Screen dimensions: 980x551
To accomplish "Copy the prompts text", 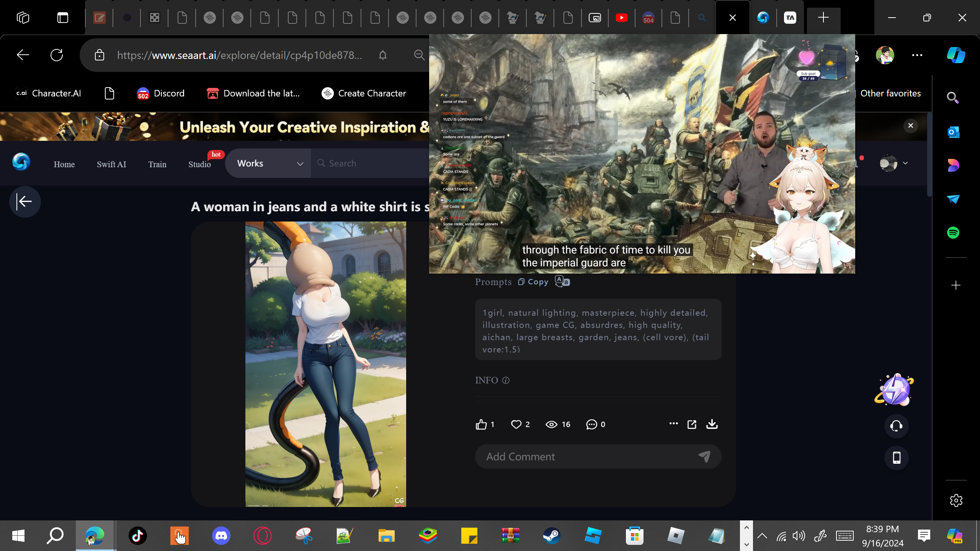I will 533,282.
